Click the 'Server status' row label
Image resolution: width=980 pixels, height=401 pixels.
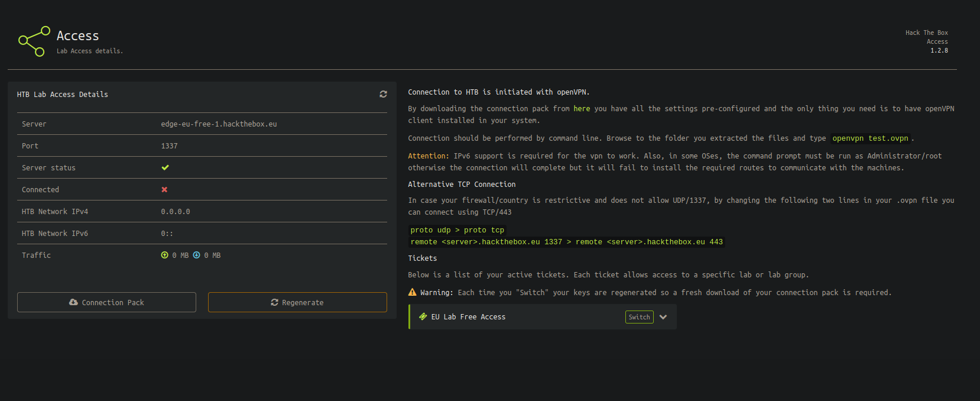(48, 168)
